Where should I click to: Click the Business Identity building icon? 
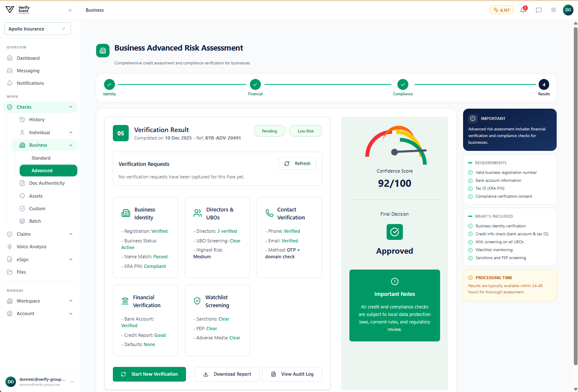coord(126,213)
